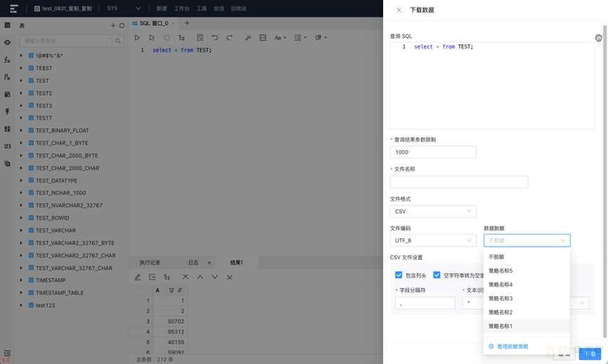
Task: Click the 查询结果条数限制 input field
Action: (433, 152)
